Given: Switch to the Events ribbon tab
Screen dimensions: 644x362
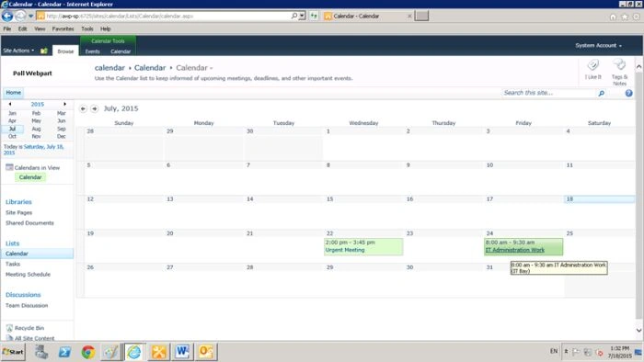Looking at the screenshot, I should tap(92, 51).
